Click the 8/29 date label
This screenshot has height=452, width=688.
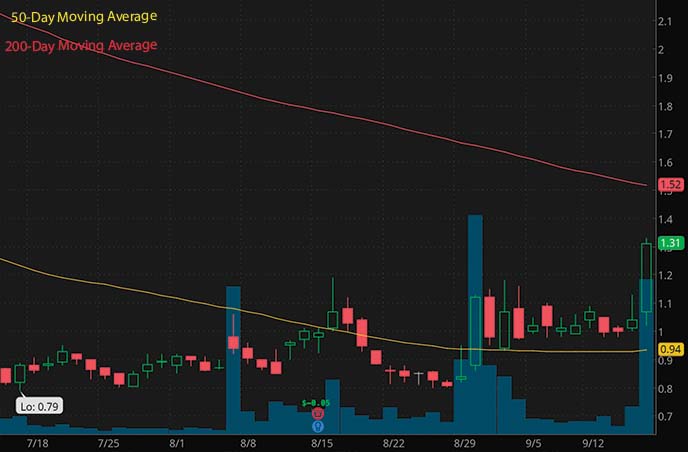coord(465,443)
